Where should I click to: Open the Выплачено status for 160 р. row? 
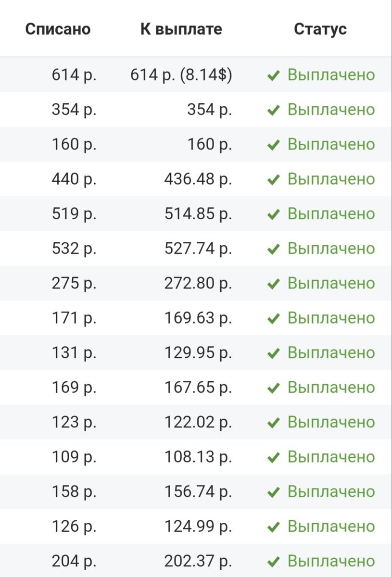coord(331,144)
